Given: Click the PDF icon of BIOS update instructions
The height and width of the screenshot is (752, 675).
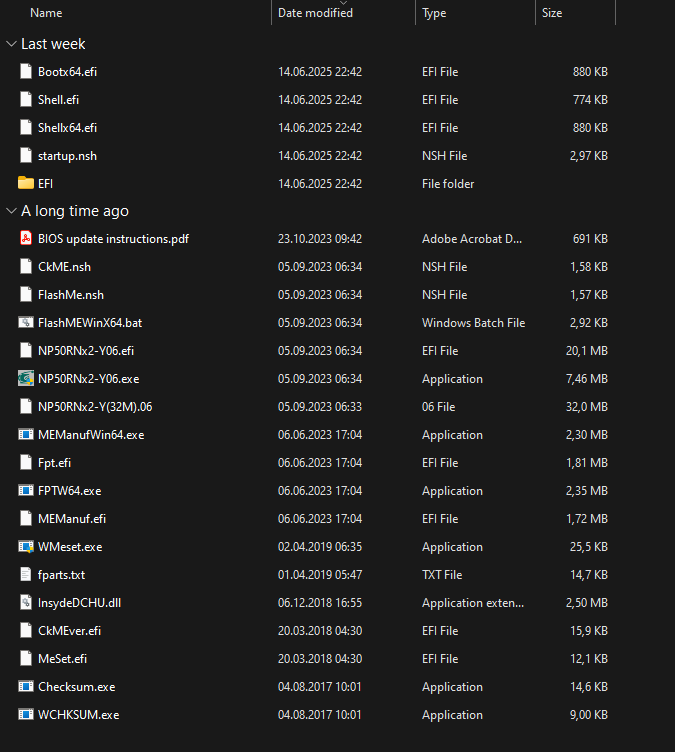Looking at the screenshot, I should [x=26, y=238].
